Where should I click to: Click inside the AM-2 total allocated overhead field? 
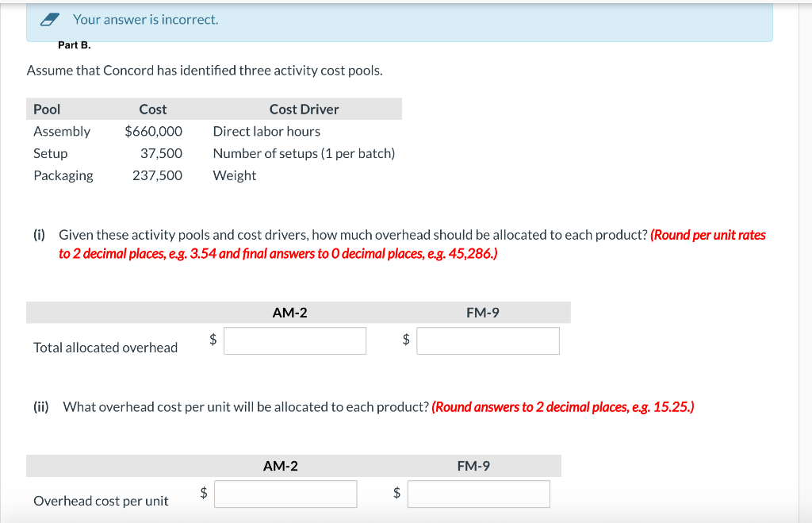295,340
